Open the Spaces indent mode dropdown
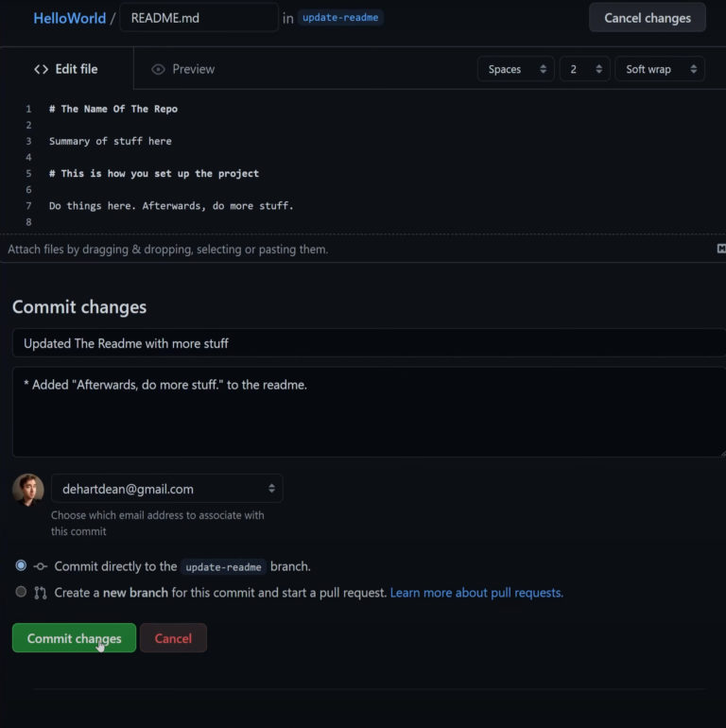Viewport: 726px width, 728px height. pos(515,69)
